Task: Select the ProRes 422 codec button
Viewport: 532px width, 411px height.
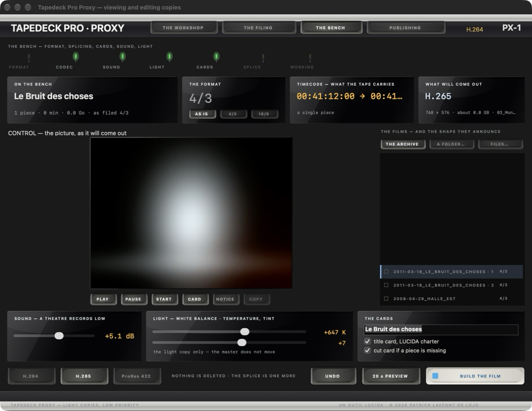Action: point(137,376)
